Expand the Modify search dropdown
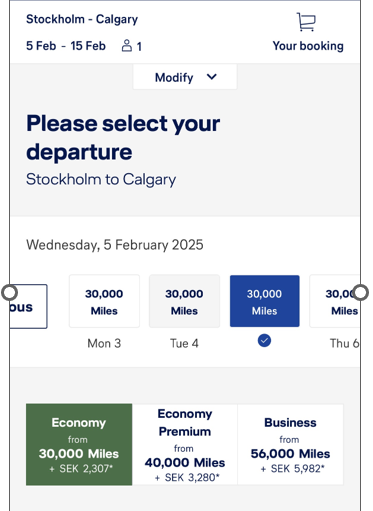Viewport: 373px width, 511px height. [185, 77]
